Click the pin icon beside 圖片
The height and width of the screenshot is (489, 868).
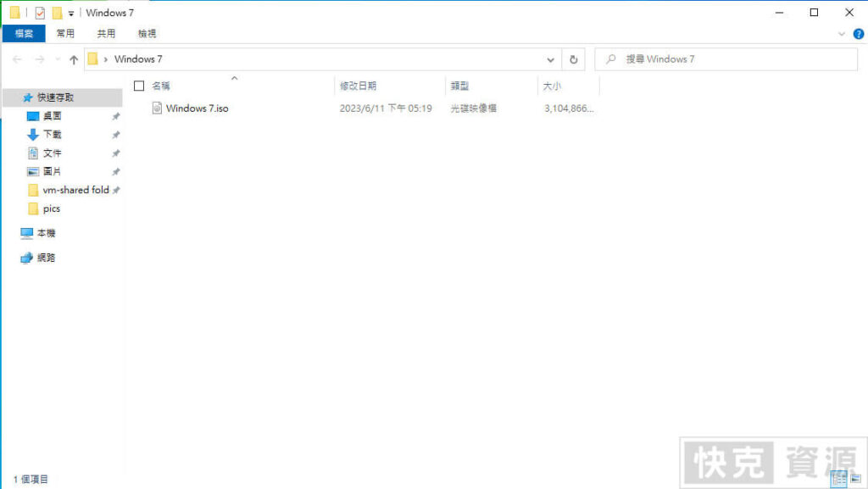click(x=115, y=172)
